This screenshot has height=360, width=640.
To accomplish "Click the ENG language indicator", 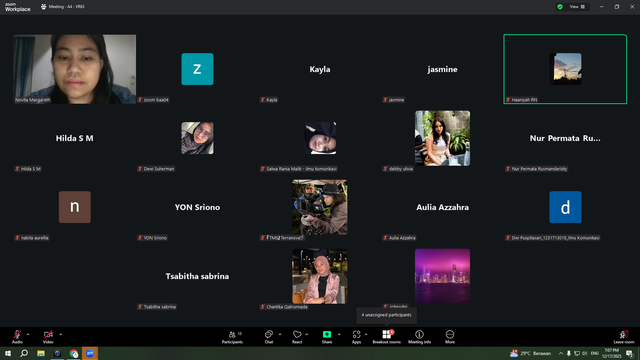I will coord(595,353).
